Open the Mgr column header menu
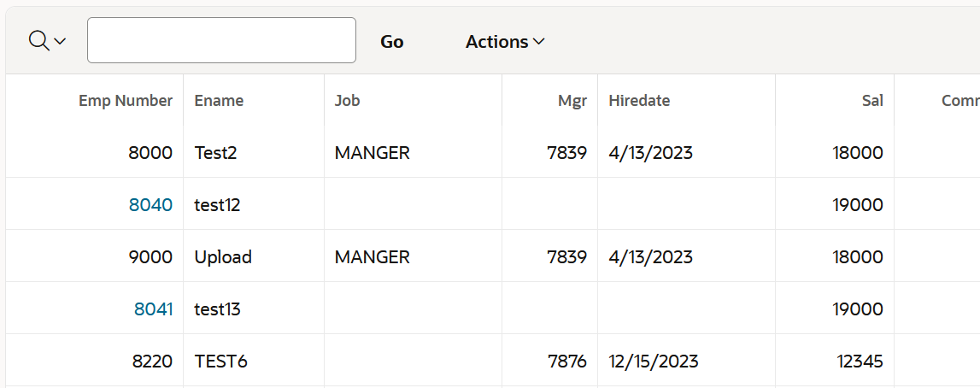This screenshot has width=980, height=388. point(572,101)
